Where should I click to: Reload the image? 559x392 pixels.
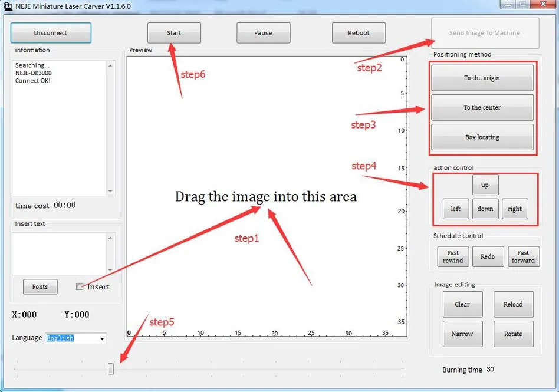point(514,304)
